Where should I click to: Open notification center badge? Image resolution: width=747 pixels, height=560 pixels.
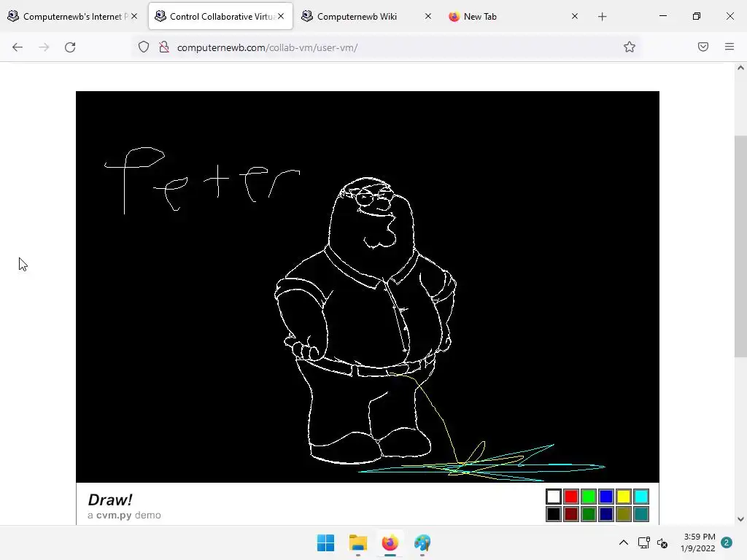727,542
